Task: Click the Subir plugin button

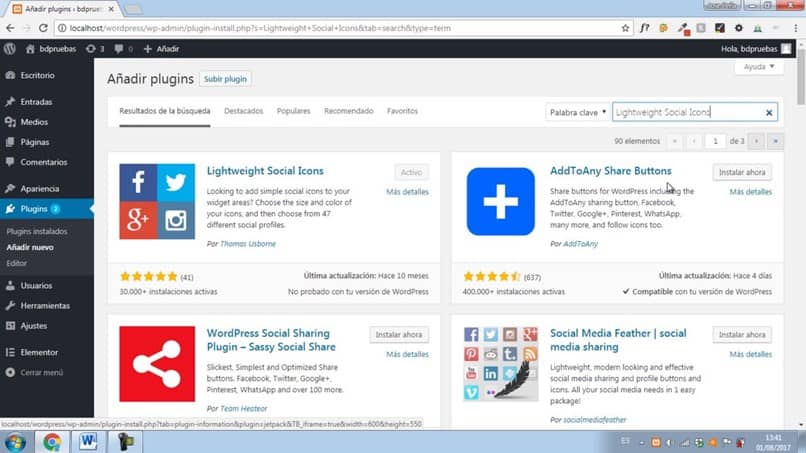Action: pyautogui.click(x=225, y=79)
